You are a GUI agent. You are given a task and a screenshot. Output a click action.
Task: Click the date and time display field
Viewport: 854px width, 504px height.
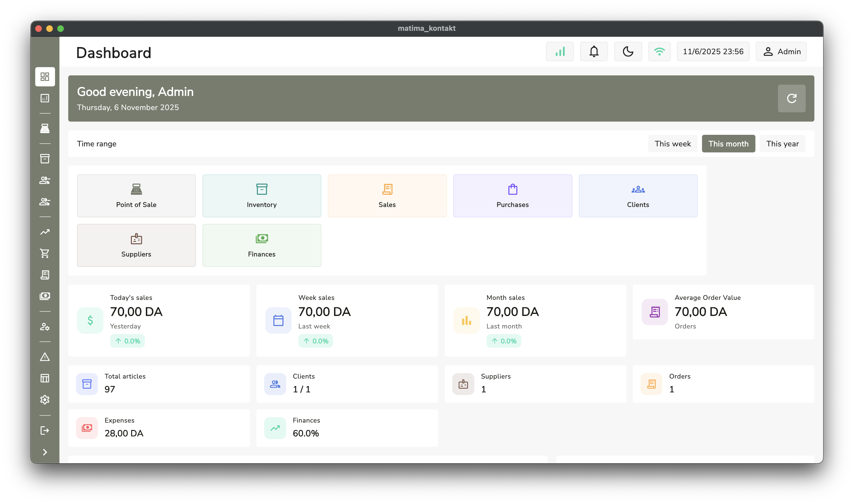point(713,51)
